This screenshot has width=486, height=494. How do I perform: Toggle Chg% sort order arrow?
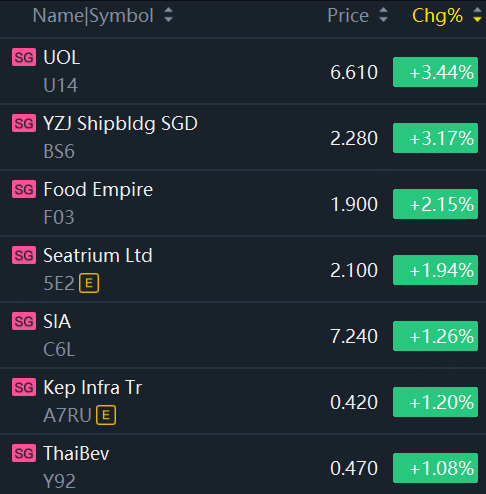[477, 15]
